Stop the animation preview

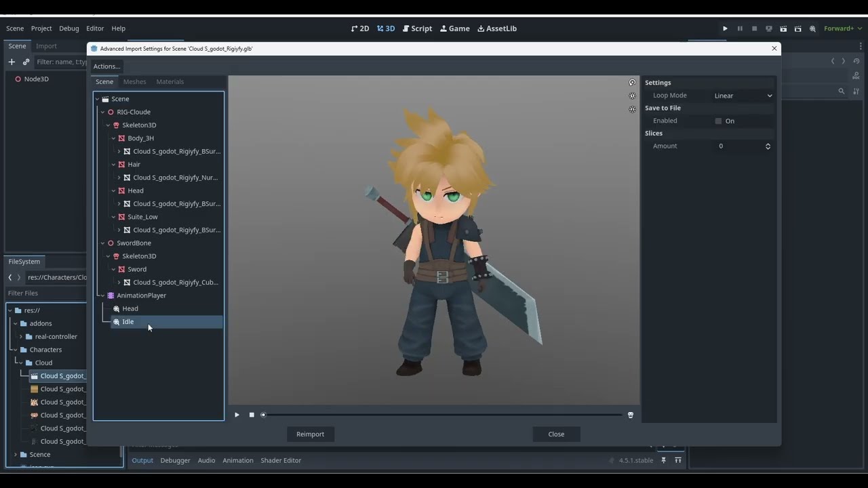(x=252, y=415)
